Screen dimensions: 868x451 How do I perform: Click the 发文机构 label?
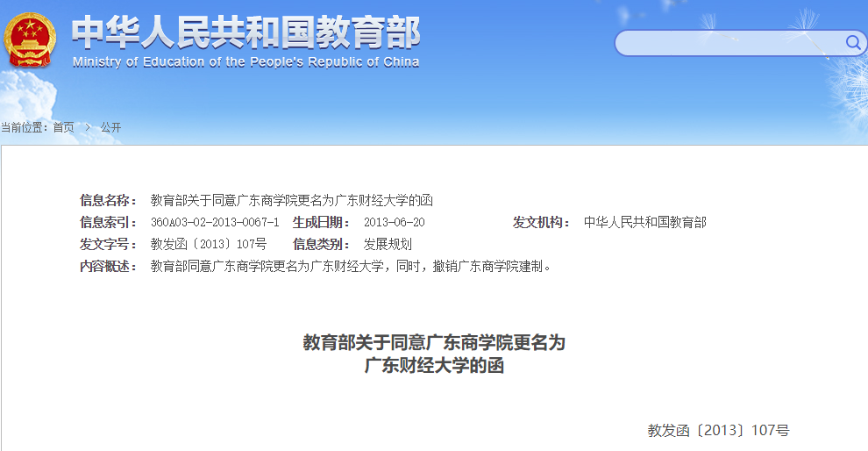pos(541,223)
